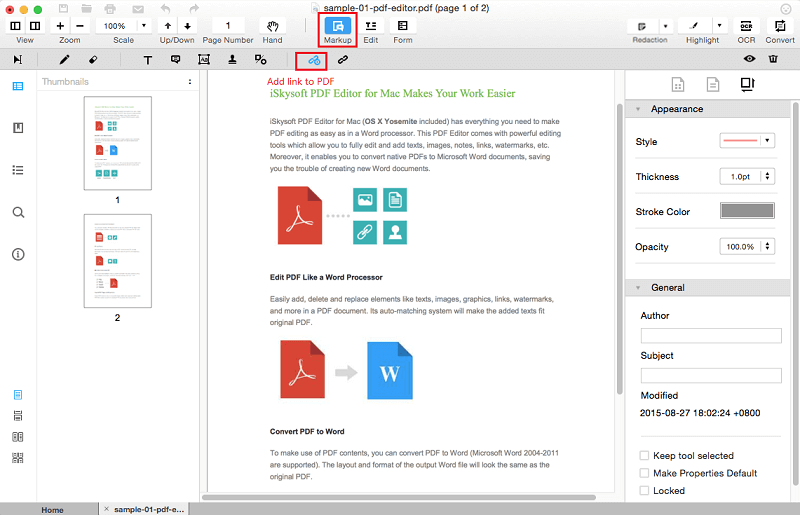
Task: Click the OCR button
Action: [x=746, y=26]
